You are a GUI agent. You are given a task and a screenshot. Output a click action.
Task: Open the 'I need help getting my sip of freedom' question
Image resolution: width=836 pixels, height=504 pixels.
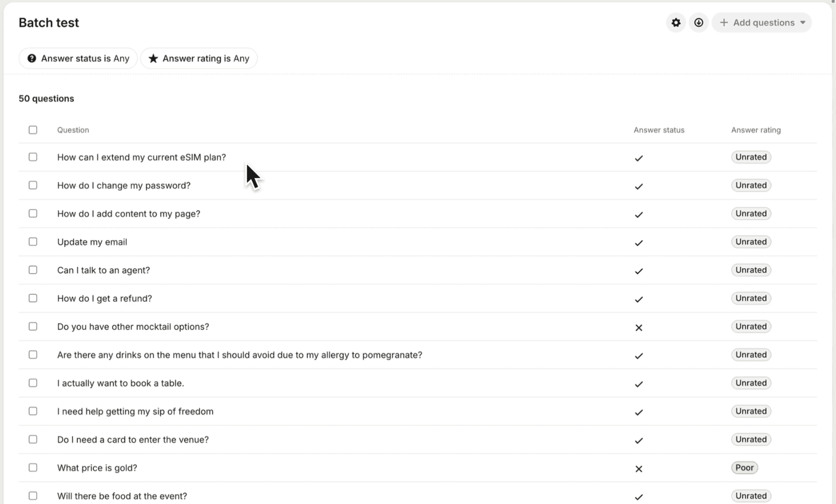point(135,411)
